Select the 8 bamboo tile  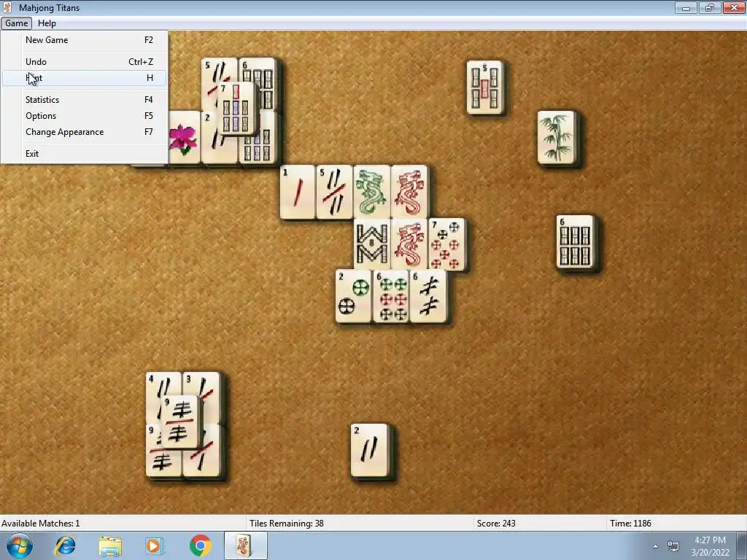click(372, 244)
